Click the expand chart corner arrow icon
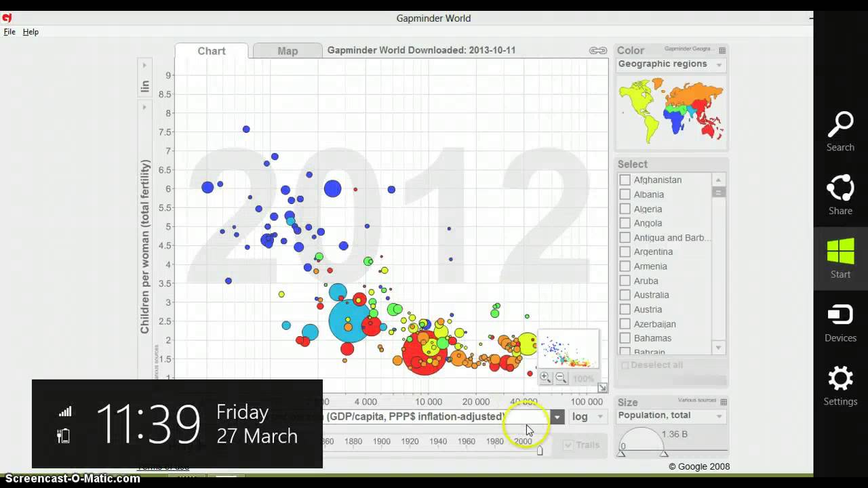Viewport: 868px width, 488px height. 602,388
